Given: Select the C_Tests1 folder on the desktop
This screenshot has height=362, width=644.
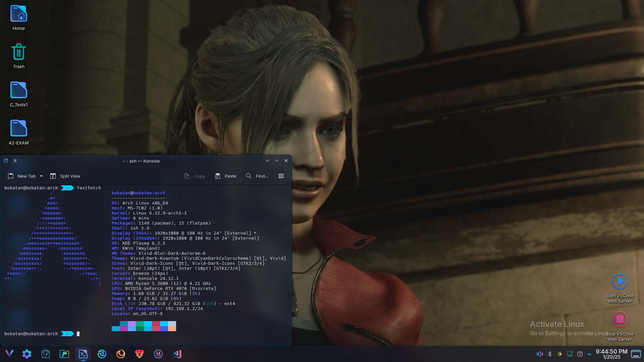Looking at the screenshot, I should (19, 95).
